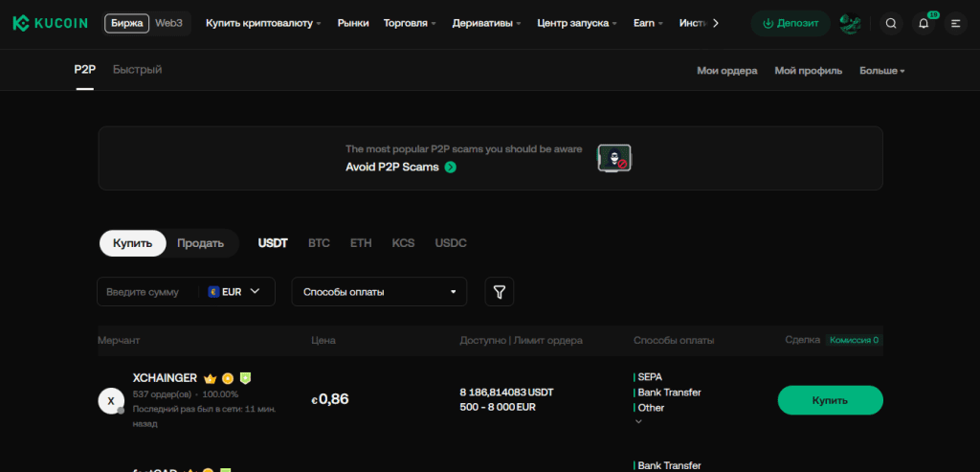
Task: Click XCHAINGER orange coin badge icon
Action: [228, 378]
